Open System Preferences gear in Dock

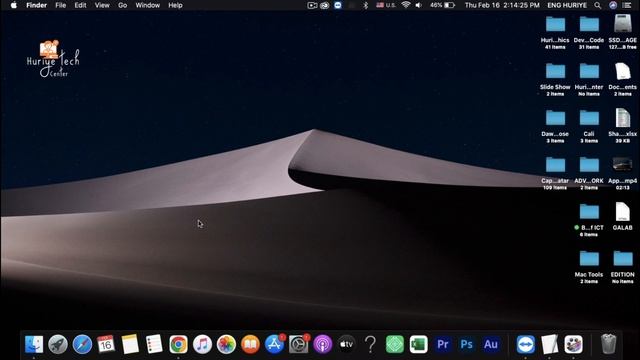coord(298,344)
